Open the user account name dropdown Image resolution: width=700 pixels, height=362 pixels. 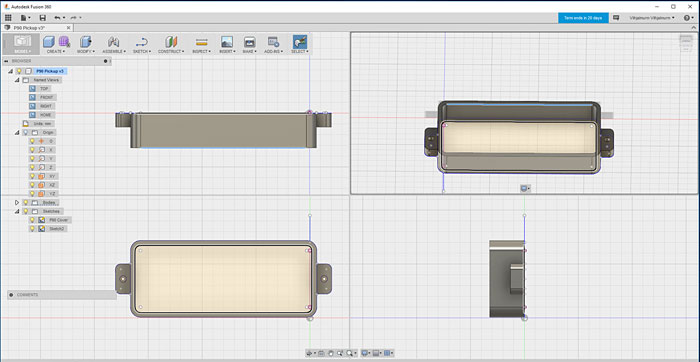(652, 18)
